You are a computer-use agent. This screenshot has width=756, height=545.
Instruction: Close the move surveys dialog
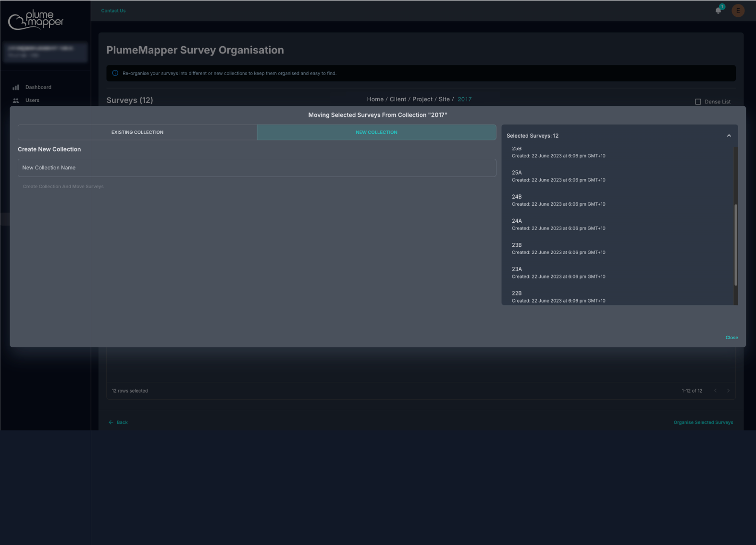click(731, 338)
